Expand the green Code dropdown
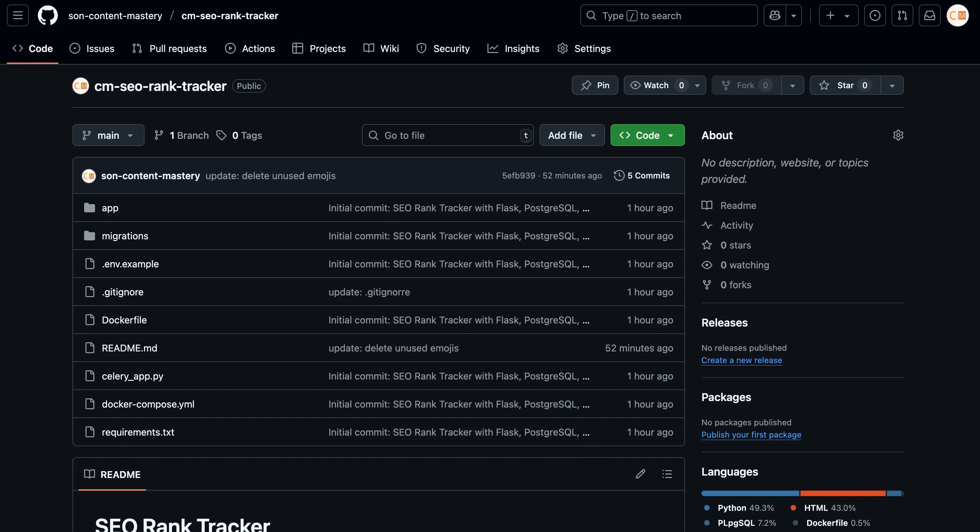 click(x=647, y=135)
